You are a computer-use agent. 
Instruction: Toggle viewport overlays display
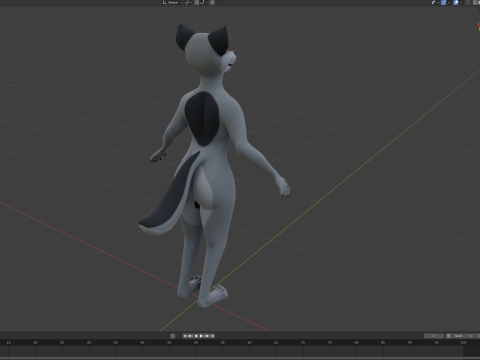(456, 2)
